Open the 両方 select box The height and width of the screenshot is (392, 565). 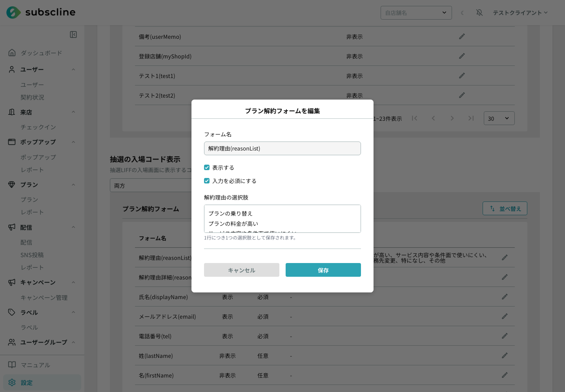151,185
